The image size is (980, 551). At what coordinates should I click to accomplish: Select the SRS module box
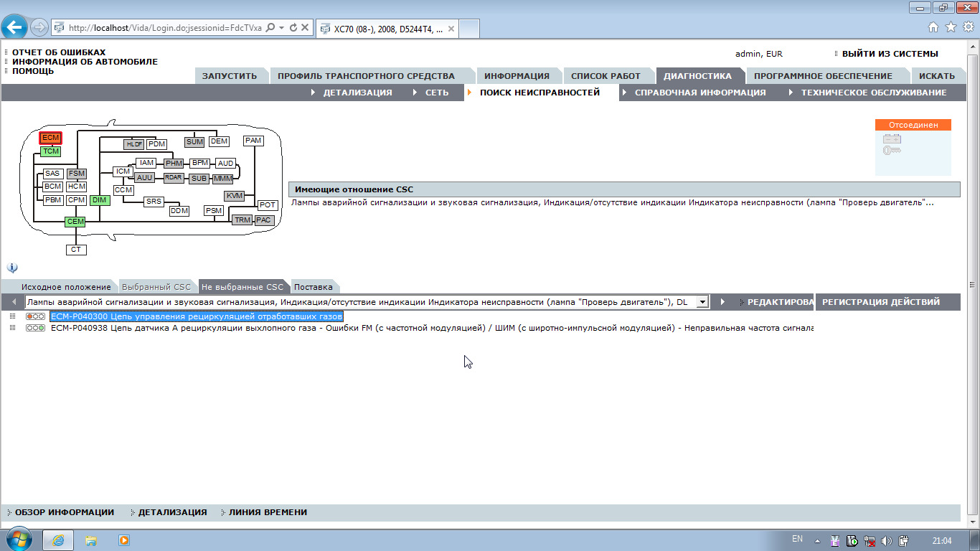154,202
